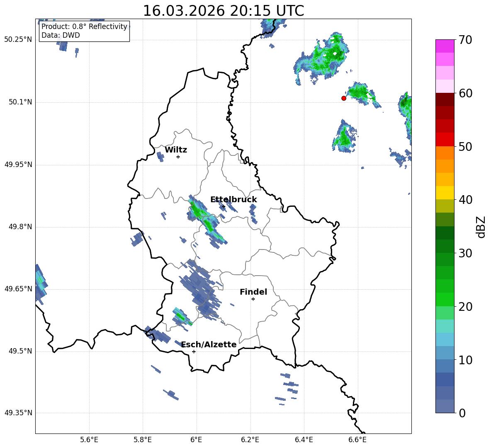Viewport: 491px width, 448px height.
Task: Click the 49.95°N latitude label
Action: pyautogui.click(x=18, y=164)
